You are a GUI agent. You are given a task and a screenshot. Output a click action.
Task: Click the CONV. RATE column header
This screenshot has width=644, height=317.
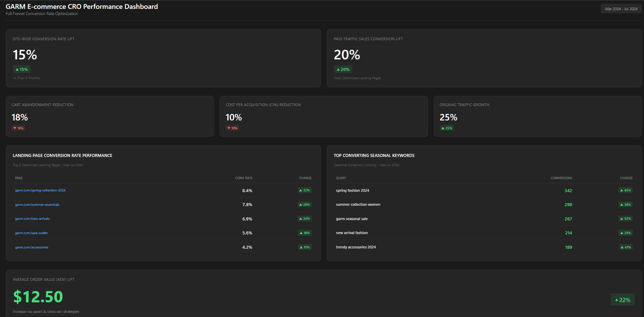click(244, 178)
